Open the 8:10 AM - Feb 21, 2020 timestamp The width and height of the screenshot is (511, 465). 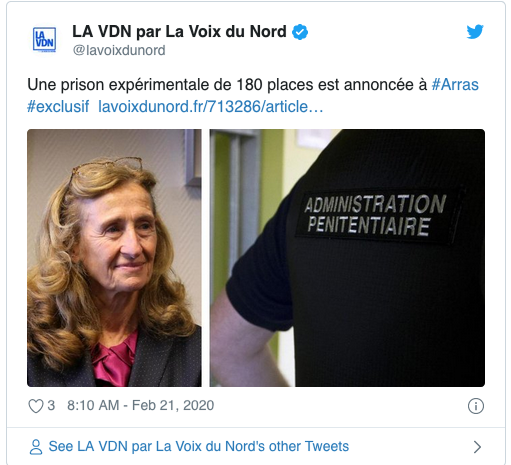(x=140, y=406)
